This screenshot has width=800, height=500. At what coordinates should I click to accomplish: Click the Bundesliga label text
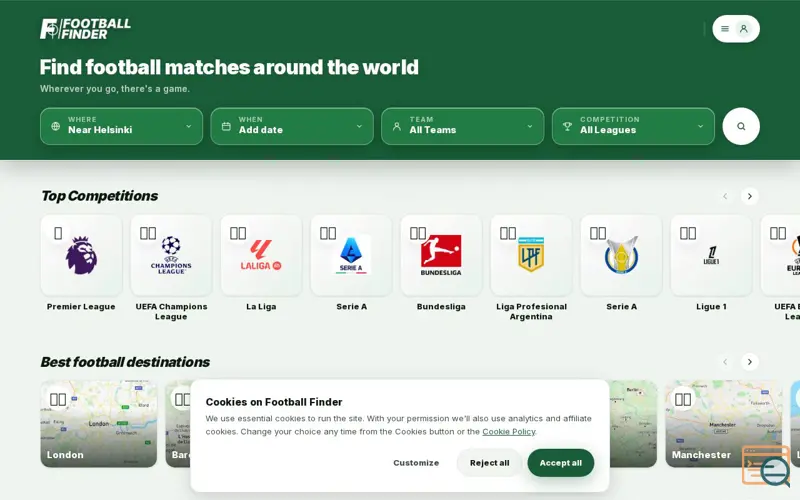tap(441, 307)
